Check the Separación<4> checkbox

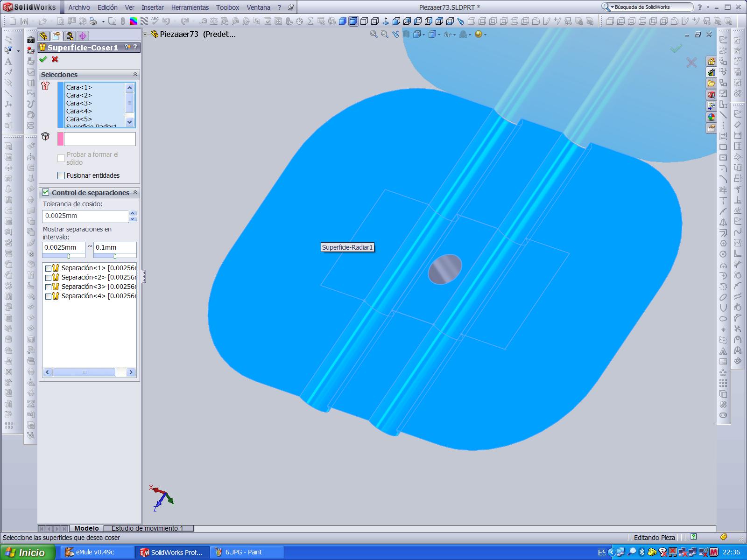pos(48,296)
